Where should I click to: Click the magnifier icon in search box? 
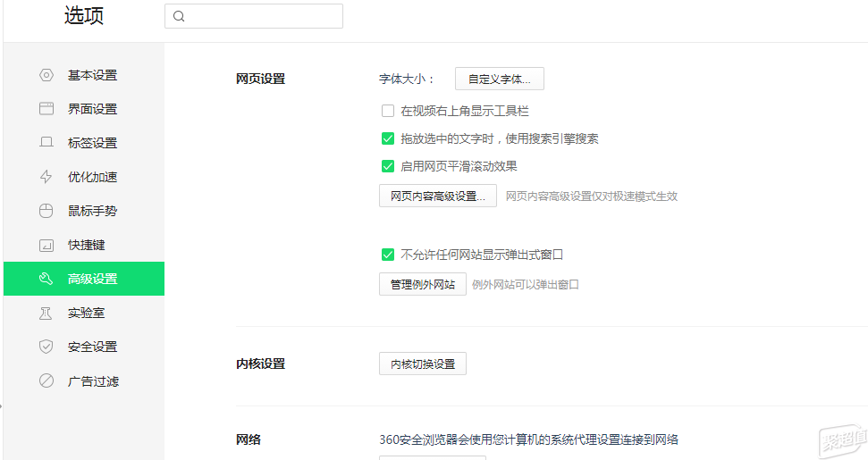(179, 16)
